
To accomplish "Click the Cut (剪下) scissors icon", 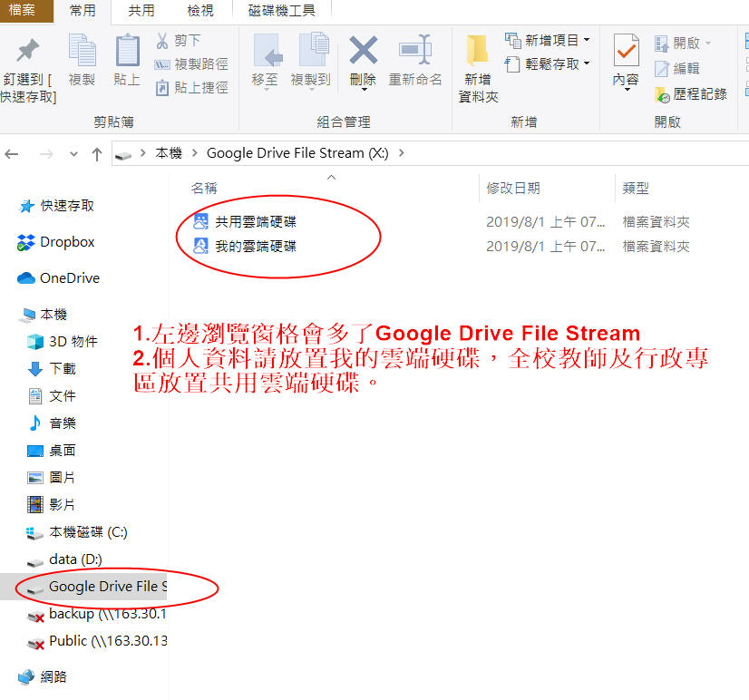I will pos(162,41).
